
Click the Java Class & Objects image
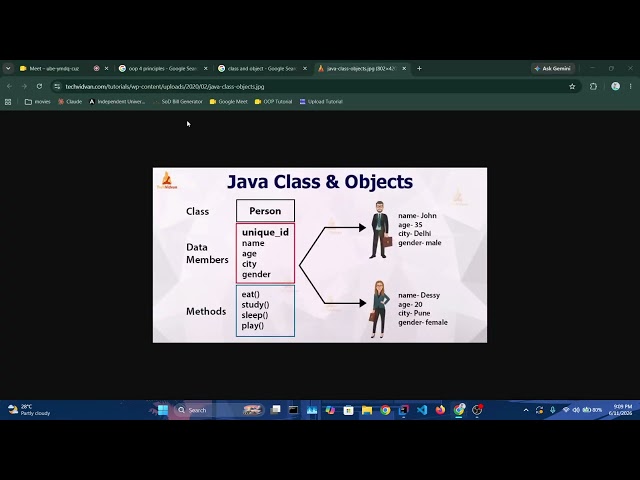click(x=320, y=255)
